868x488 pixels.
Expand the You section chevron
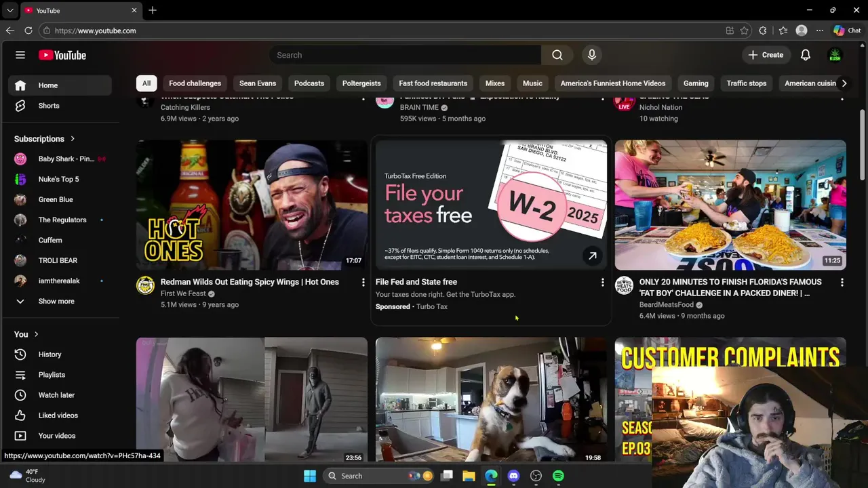[x=36, y=334]
